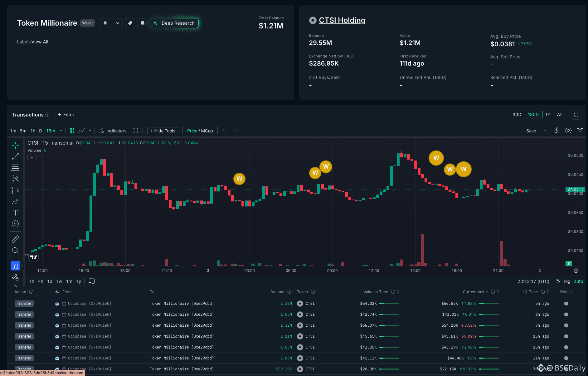The width and height of the screenshot is (588, 376).
Task: Select the line chart type icon
Action: 81,131
